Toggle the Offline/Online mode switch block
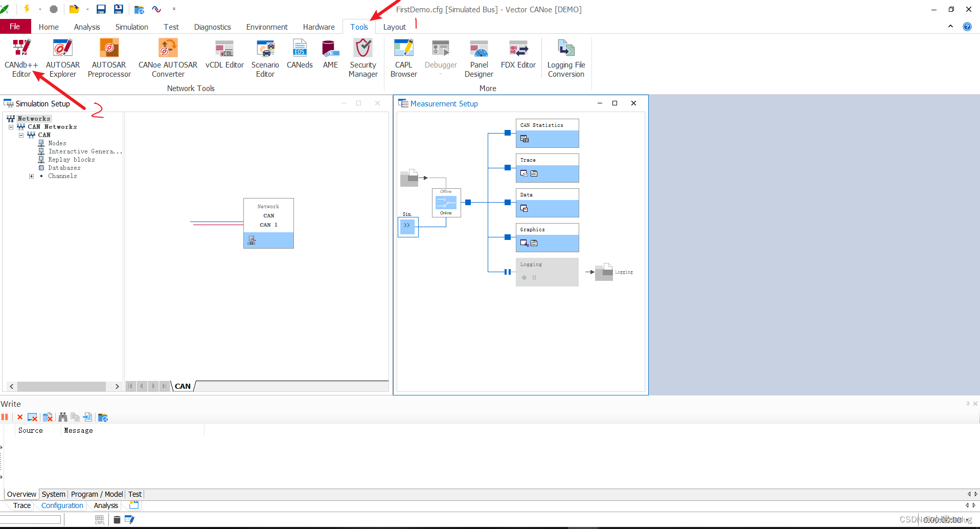 coord(446,203)
